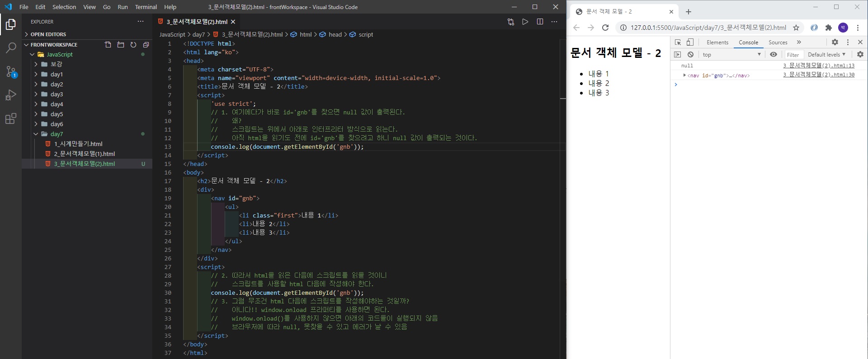Open new Chrome tab with plus
Image resolution: width=868 pixels, height=359 pixels.
689,12
